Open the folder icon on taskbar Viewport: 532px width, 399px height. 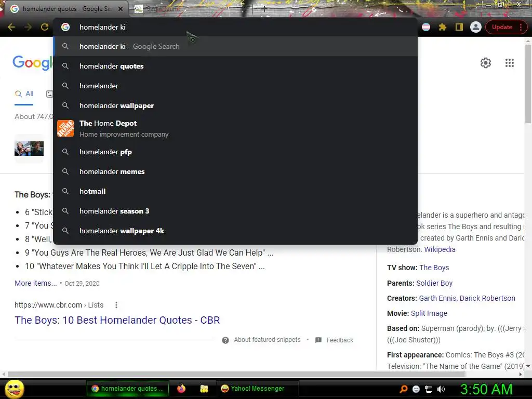tap(204, 389)
